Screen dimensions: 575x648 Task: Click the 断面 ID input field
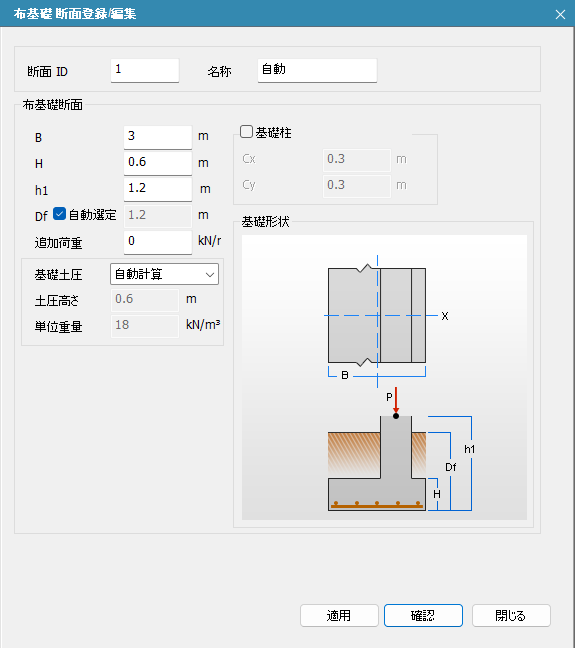point(145,70)
